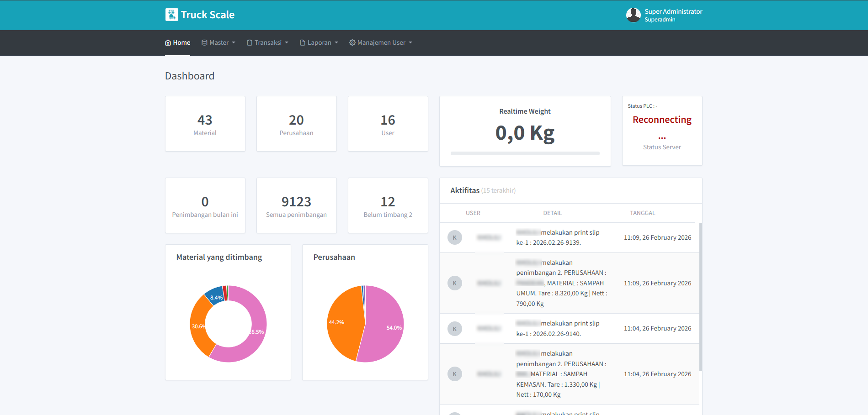868x415 pixels.
Task: Click the date in the 2026.02.26-9140 slip row
Action: pos(657,329)
